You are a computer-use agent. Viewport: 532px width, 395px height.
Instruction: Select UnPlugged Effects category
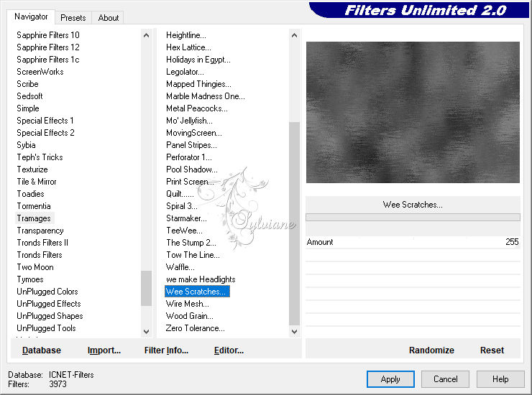click(x=48, y=304)
